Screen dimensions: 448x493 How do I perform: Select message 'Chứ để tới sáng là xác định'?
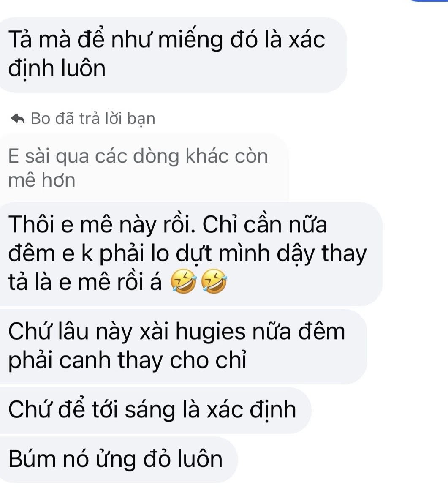tap(155, 410)
